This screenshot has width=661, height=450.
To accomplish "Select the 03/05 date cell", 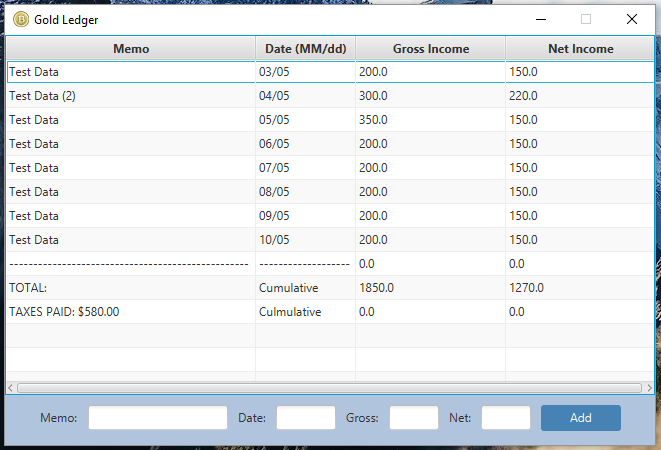I will (x=305, y=72).
